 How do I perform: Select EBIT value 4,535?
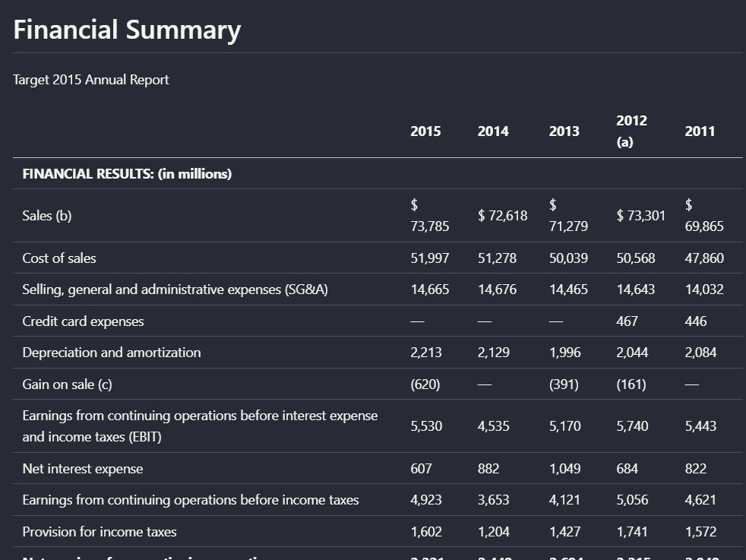[x=493, y=426]
